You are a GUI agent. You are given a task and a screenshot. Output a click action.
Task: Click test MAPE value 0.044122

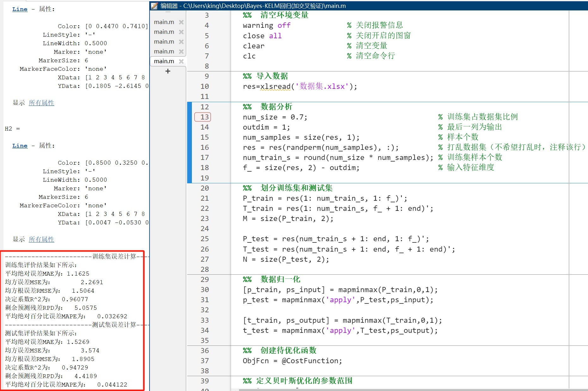pyautogui.click(x=112, y=385)
